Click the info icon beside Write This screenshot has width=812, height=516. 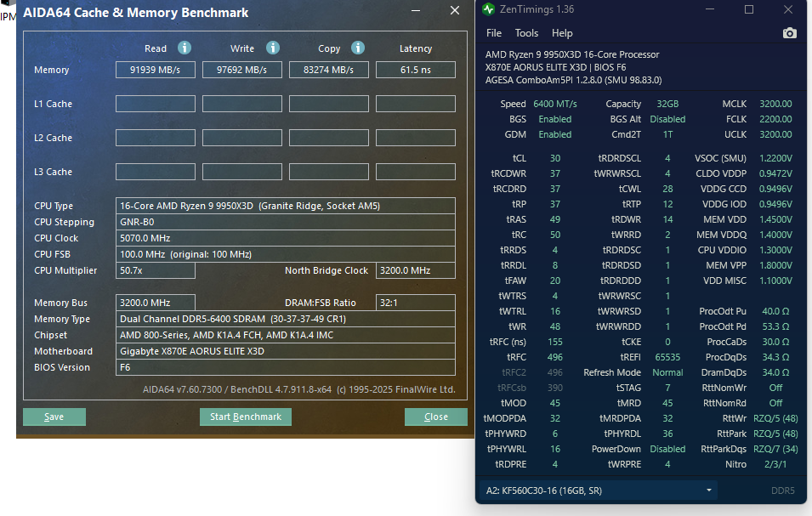click(x=273, y=48)
